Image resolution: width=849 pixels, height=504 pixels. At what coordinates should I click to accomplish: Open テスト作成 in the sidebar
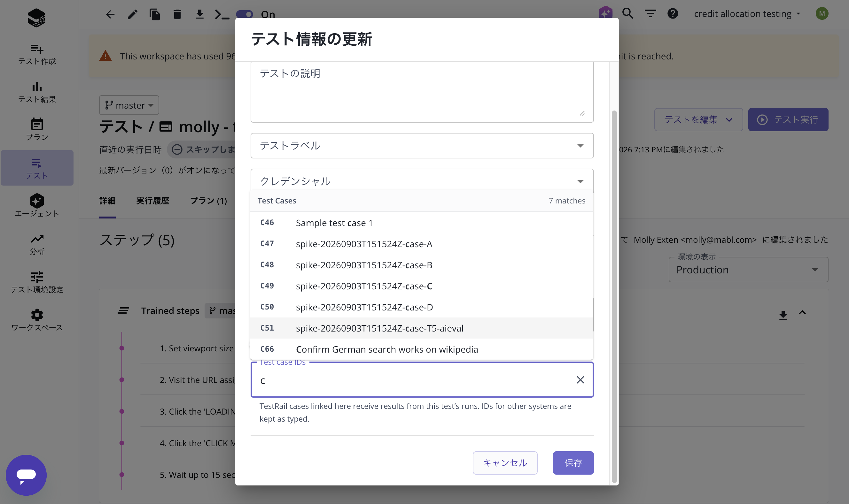37,54
